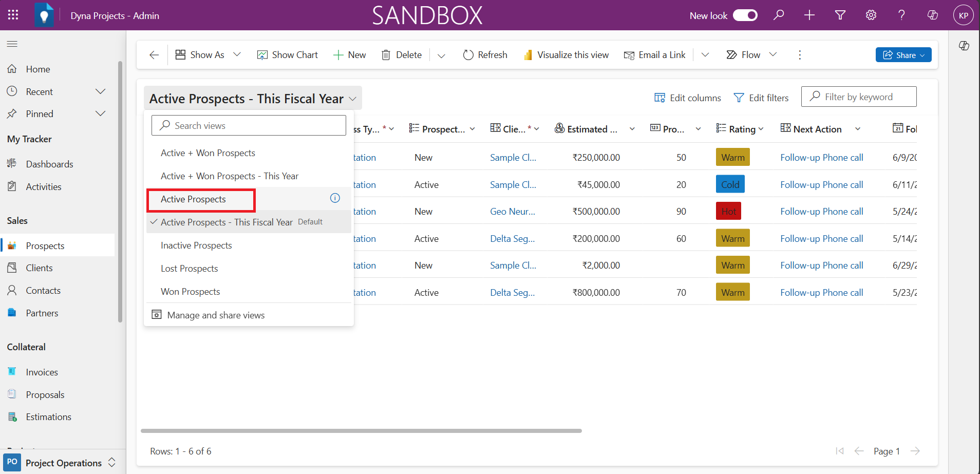Click the search magnifier in the header
Screen dimensions: 980x474
(779, 15)
